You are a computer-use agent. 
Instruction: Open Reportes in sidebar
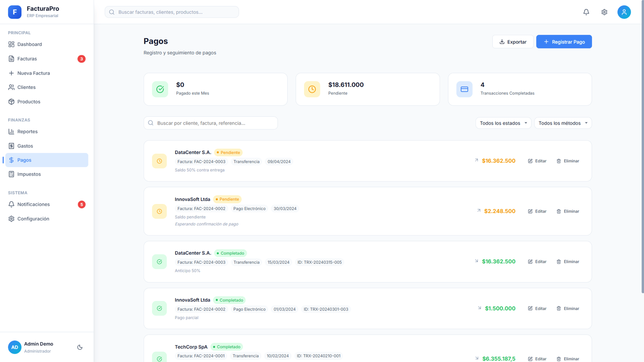click(x=47, y=131)
